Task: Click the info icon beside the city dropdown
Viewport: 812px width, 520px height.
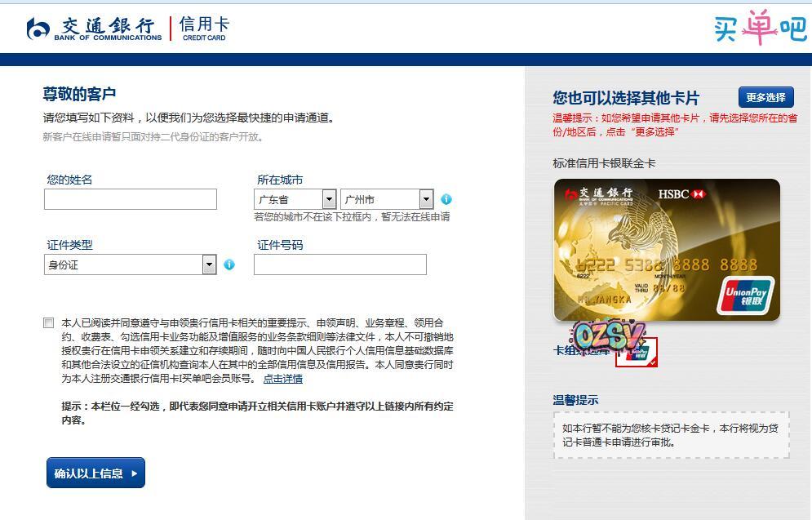Action: point(446,198)
